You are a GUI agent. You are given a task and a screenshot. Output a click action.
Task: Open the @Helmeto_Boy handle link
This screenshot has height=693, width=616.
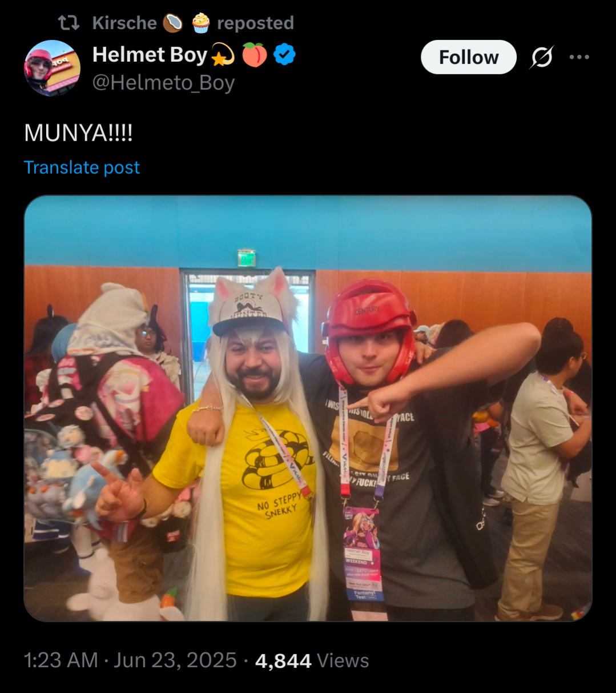[163, 83]
